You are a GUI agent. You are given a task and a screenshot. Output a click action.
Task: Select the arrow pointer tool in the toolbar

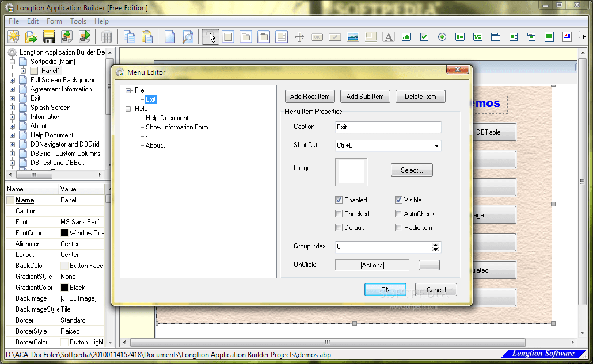(210, 36)
